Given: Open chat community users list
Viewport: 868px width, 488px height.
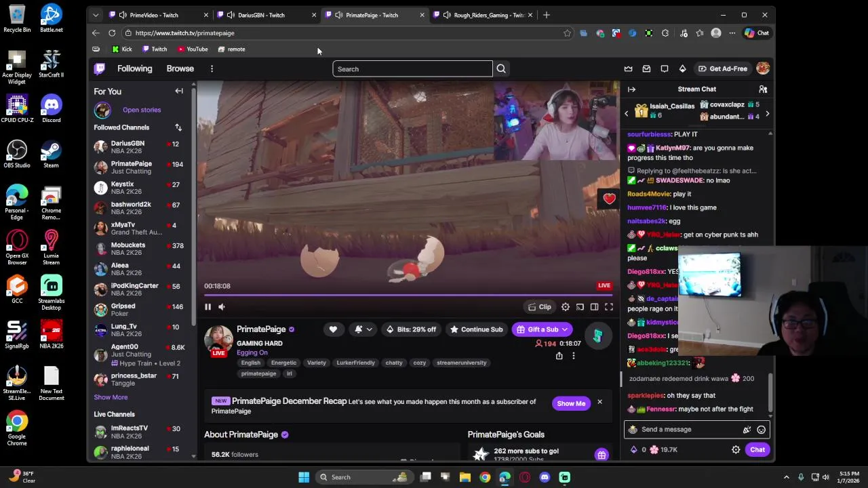Looking at the screenshot, I should [x=763, y=89].
